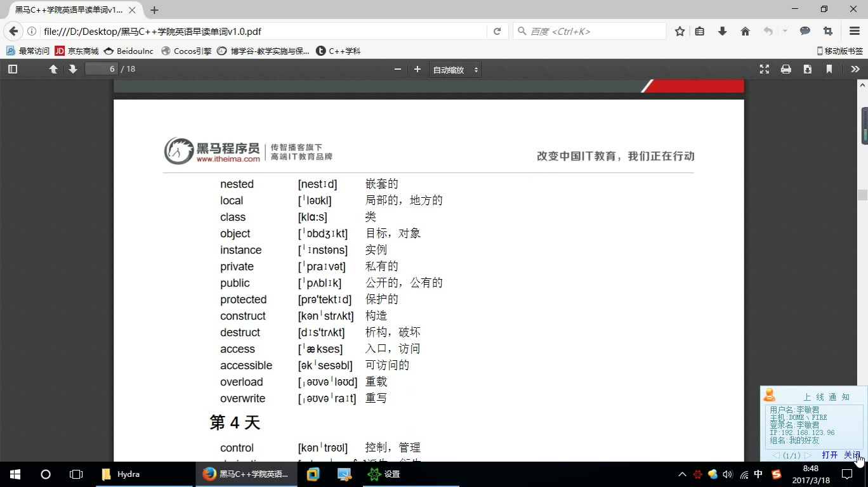
Task: Click inside the page number input field
Action: click(x=101, y=69)
